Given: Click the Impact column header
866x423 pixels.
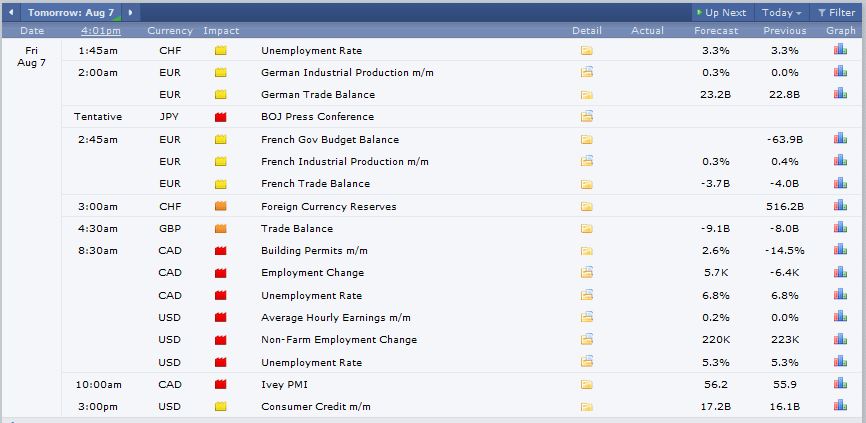Looking at the screenshot, I should coord(221,31).
